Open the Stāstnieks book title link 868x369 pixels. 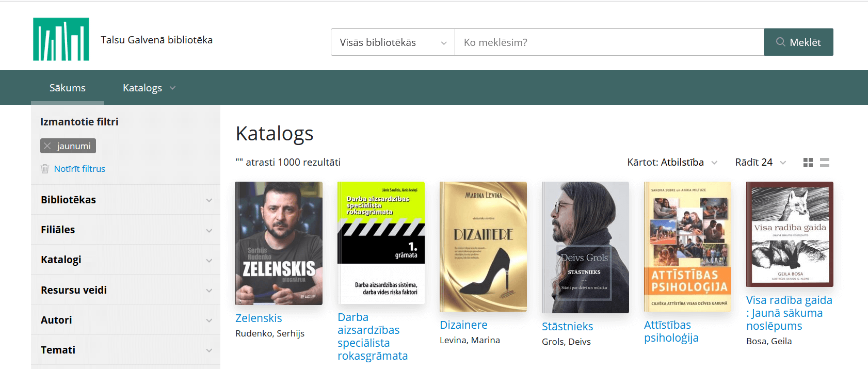(x=567, y=326)
